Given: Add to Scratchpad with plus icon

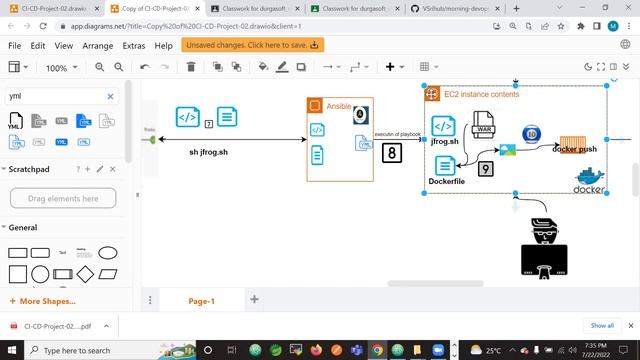Looking at the screenshot, I should [x=87, y=169].
